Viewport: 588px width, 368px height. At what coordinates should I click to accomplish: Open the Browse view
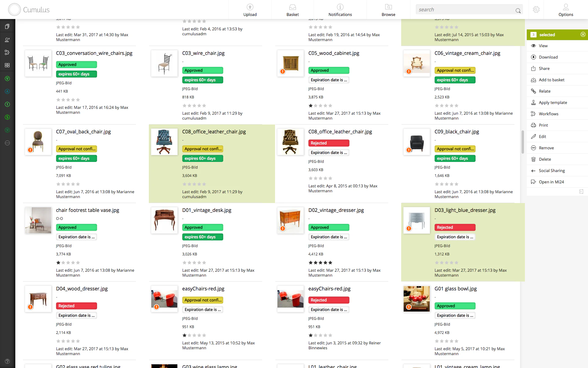click(x=388, y=10)
